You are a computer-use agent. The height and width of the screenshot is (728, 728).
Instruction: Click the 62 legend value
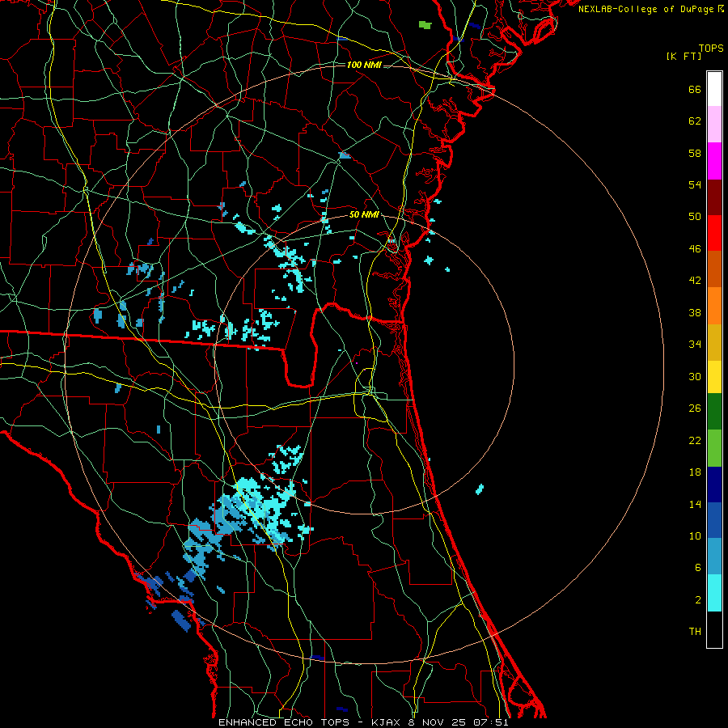(695, 121)
